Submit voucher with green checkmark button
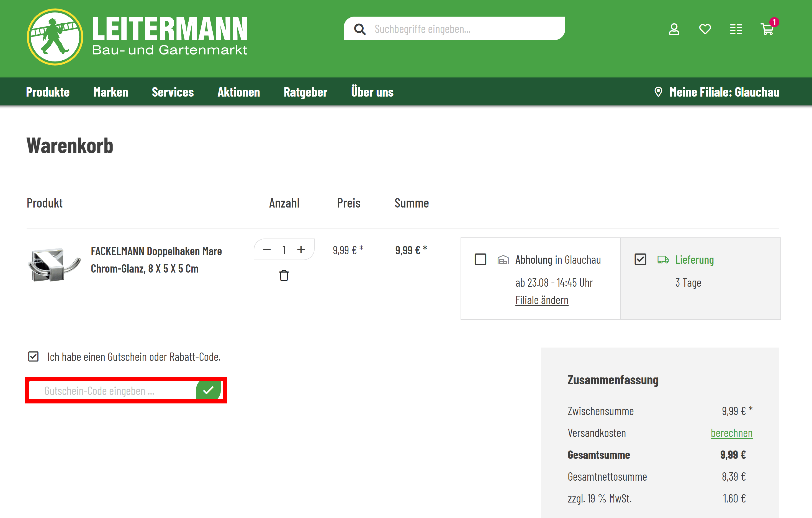The width and height of the screenshot is (812, 518). coord(208,390)
